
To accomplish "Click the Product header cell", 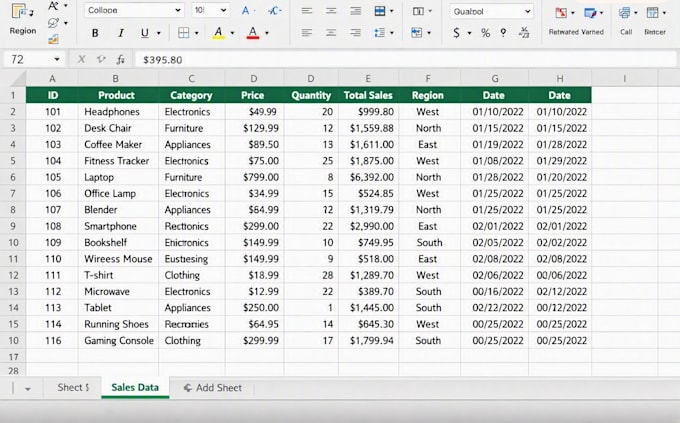I will pyautogui.click(x=116, y=95).
